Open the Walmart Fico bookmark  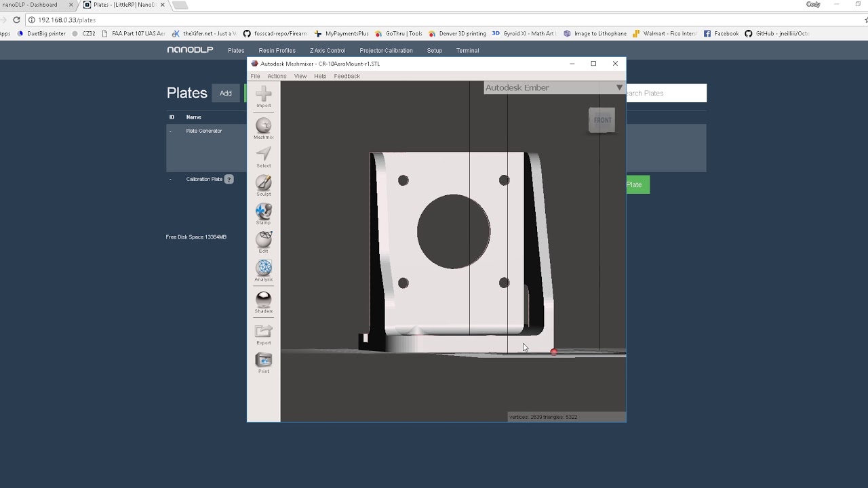665,33
